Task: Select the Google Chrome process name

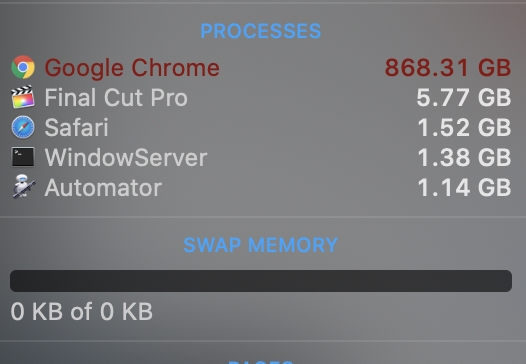Action: click(x=132, y=68)
